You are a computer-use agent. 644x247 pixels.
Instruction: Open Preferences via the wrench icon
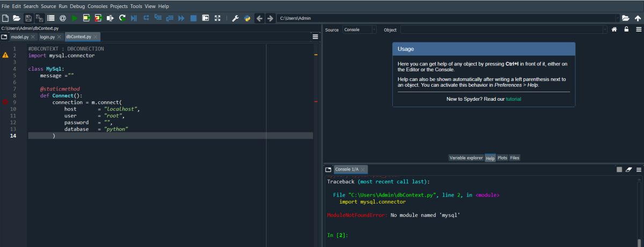pyautogui.click(x=235, y=18)
